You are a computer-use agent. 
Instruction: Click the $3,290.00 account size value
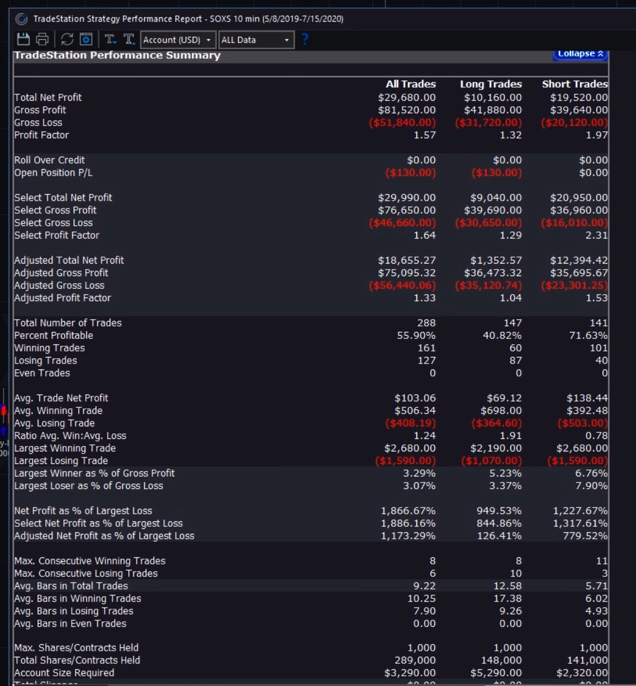[409, 672]
